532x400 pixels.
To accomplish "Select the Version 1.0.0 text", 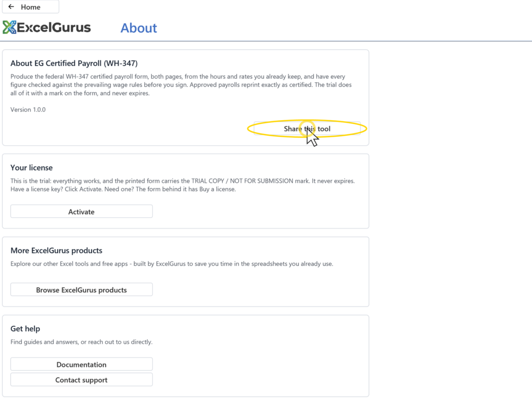I will click(28, 110).
